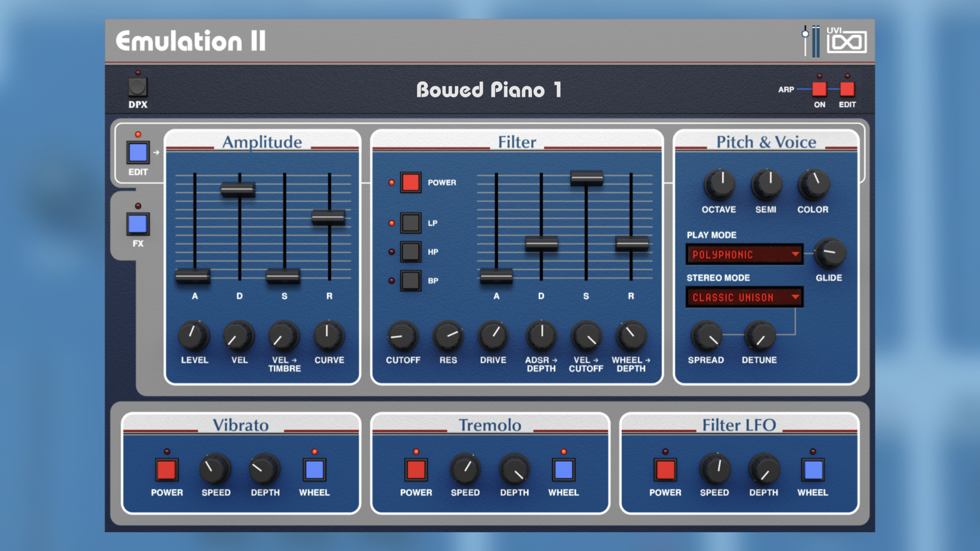Enable the Tremolo WHEEL button
The image size is (980, 551).
pyautogui.click(x=563, y=470)
